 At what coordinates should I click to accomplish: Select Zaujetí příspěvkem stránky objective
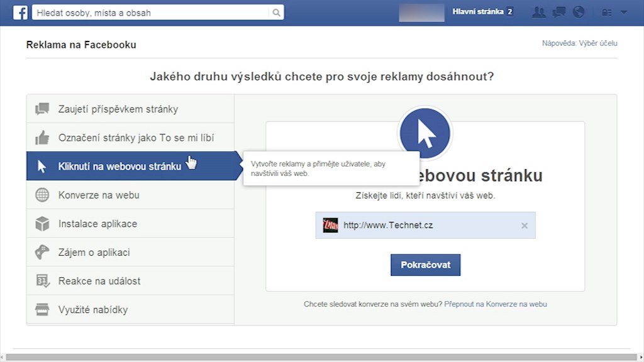[118, 109]
